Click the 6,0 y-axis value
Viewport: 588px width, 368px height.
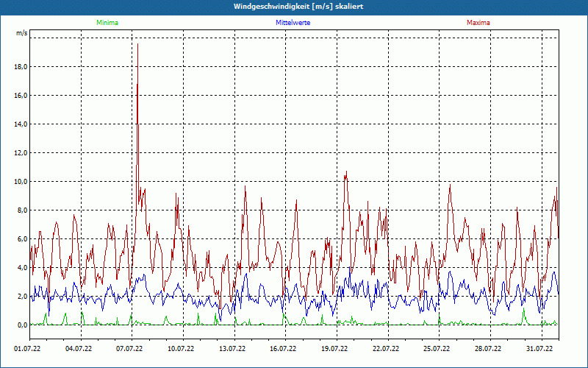tap(23, 238)
